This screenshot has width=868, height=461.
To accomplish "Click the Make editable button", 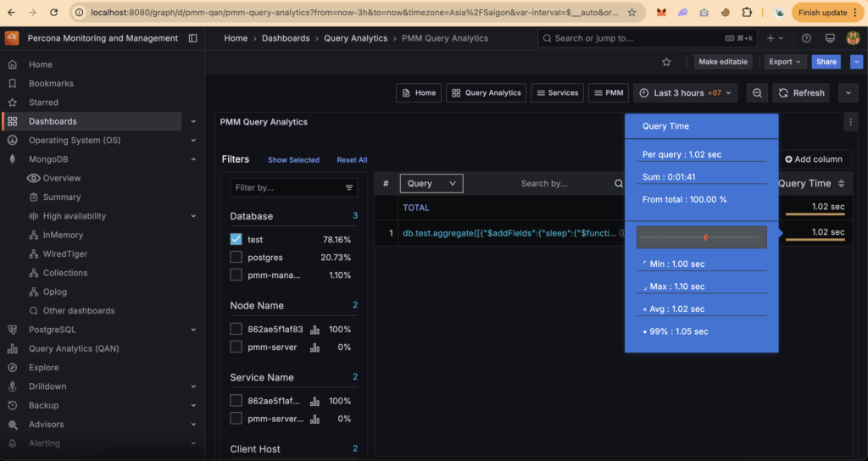I will click(723, 62).
